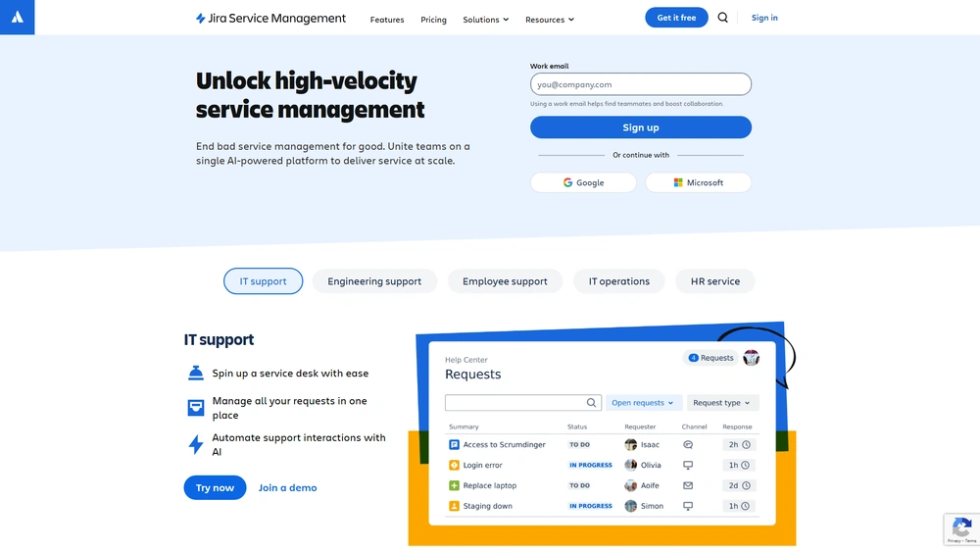Click the Microsoft logo icon
The width and height of the screenshot is (980, 552).
click(678, 182)
